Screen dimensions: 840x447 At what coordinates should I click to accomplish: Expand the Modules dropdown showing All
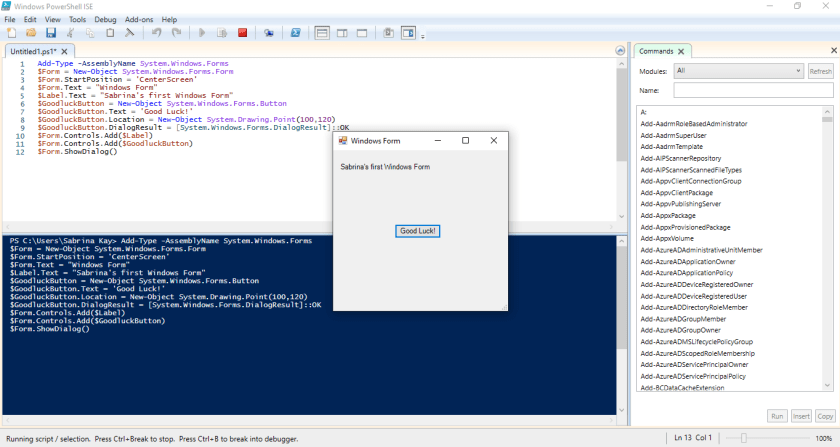[x=738, y=71]
